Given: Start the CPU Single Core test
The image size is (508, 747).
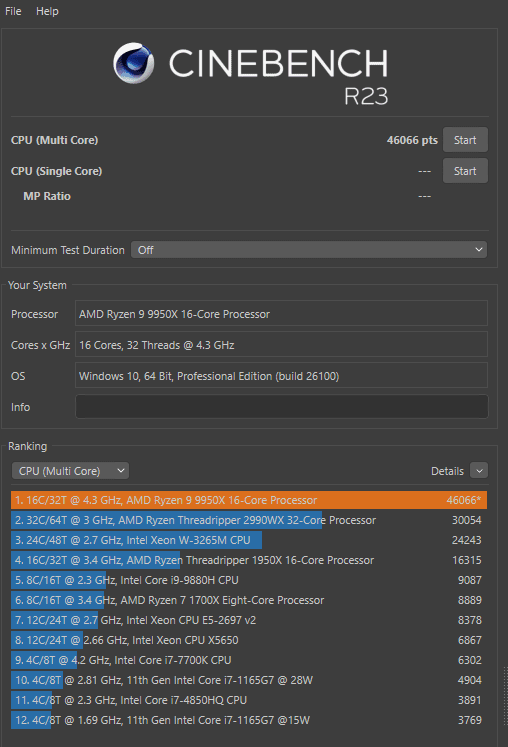Looking at the screenshot, I should pos(465,171).
